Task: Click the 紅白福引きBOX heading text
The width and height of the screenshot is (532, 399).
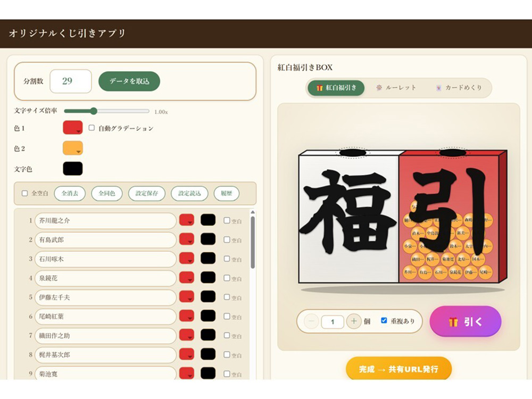Action: 305,67
